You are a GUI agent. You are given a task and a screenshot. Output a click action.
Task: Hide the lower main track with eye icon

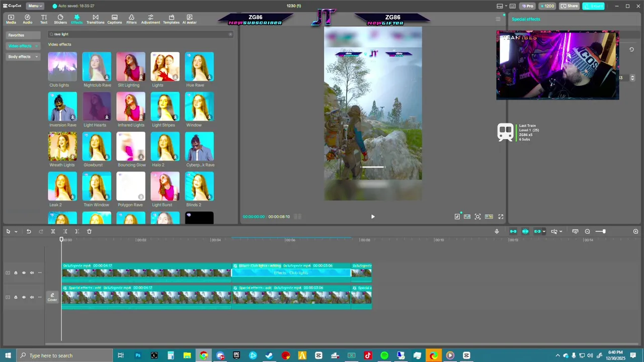(x=24, y=297)
